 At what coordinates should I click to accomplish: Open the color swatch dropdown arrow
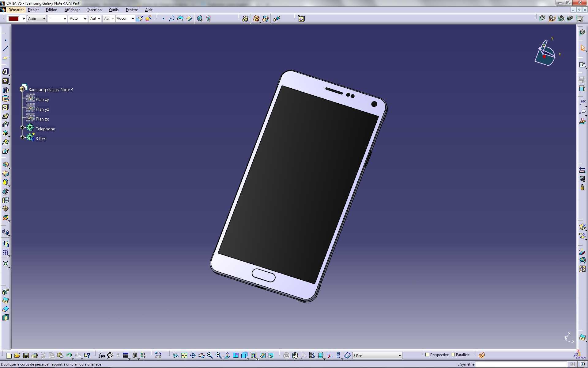[23, 19]
